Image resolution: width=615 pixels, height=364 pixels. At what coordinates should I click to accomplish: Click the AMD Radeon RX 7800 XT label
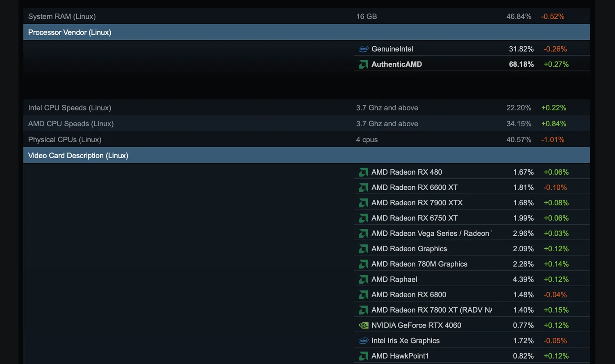coord(432,310)
